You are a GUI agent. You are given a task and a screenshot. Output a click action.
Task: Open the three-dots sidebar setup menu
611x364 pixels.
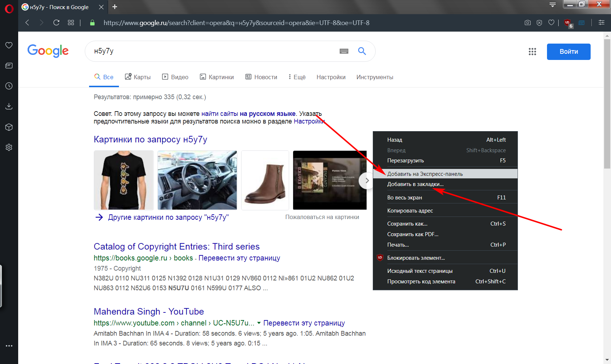pos(9,346)
